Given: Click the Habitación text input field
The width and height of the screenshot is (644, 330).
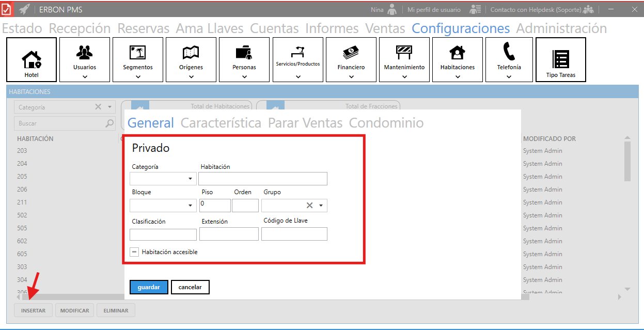Looking at the screenshot, I should (263, 179).
